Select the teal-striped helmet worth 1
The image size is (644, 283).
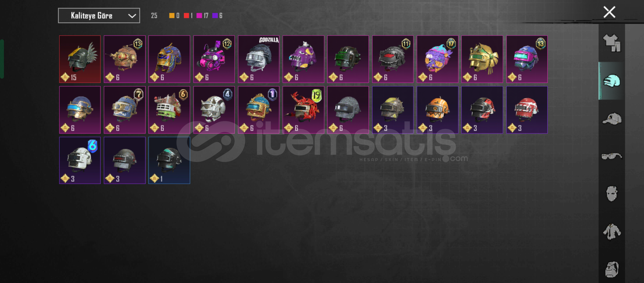coord(169,160)
